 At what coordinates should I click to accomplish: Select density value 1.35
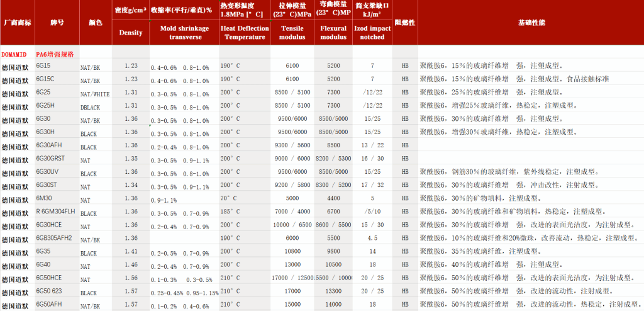click(x=131, y=158)
